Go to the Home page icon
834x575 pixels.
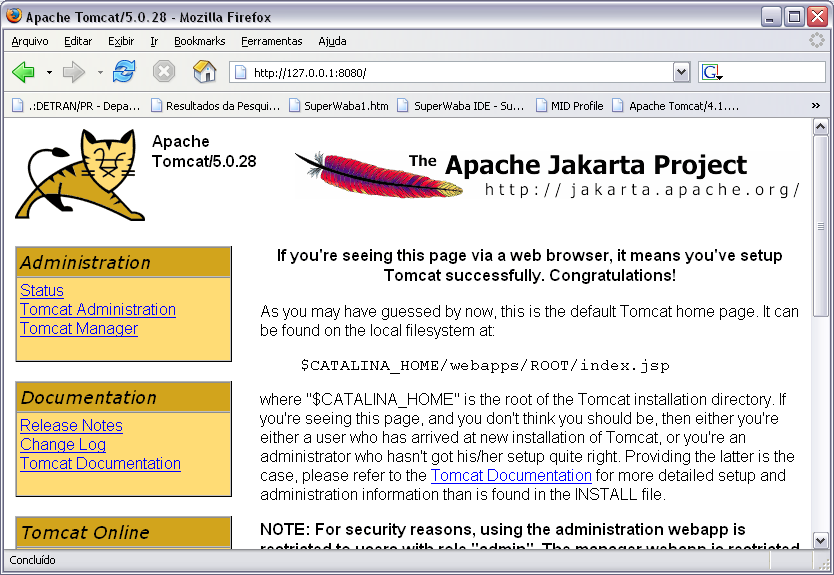click(204, 72)
